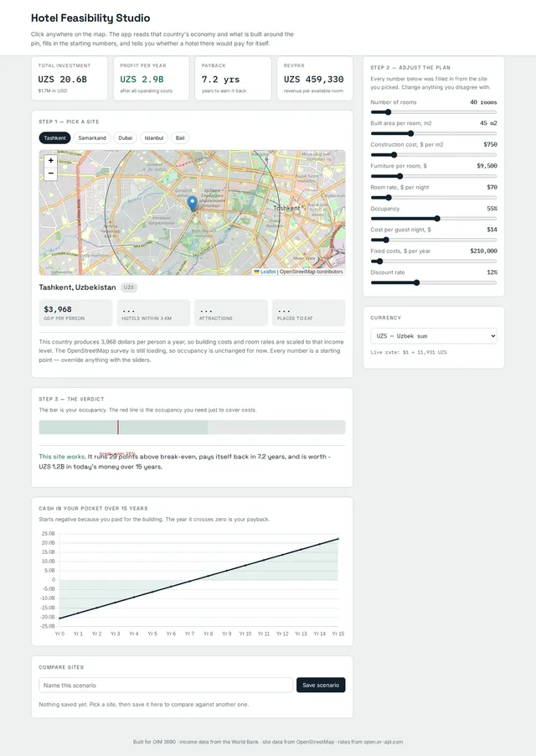Adjust the Built area per room slider
536x756 pixels.
pyautogui.click(x=434, y=133)
